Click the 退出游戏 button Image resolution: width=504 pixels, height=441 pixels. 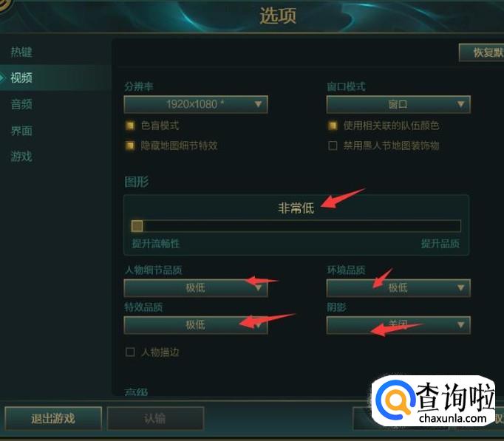(53, 419)
